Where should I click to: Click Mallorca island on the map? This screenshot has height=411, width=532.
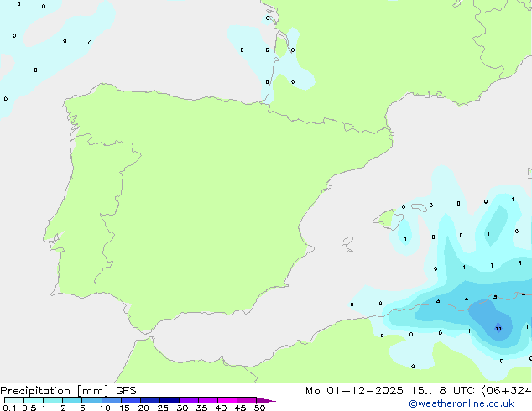[388, 219]
